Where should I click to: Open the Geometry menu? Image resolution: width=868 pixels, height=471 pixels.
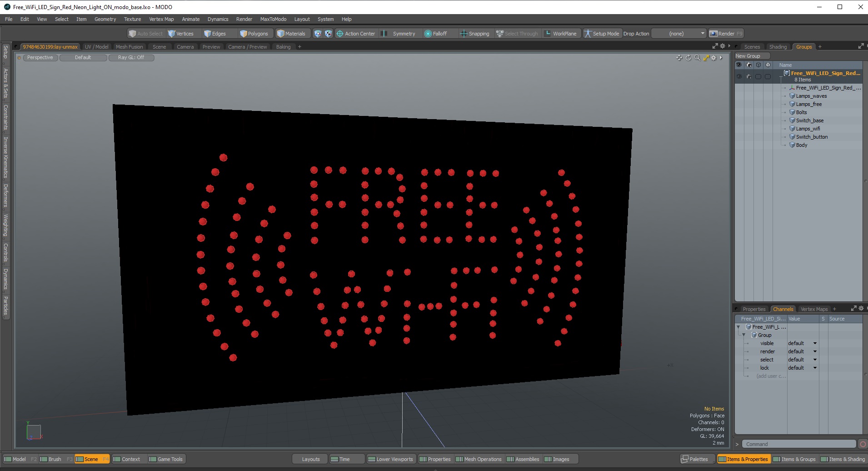point(105,19)
